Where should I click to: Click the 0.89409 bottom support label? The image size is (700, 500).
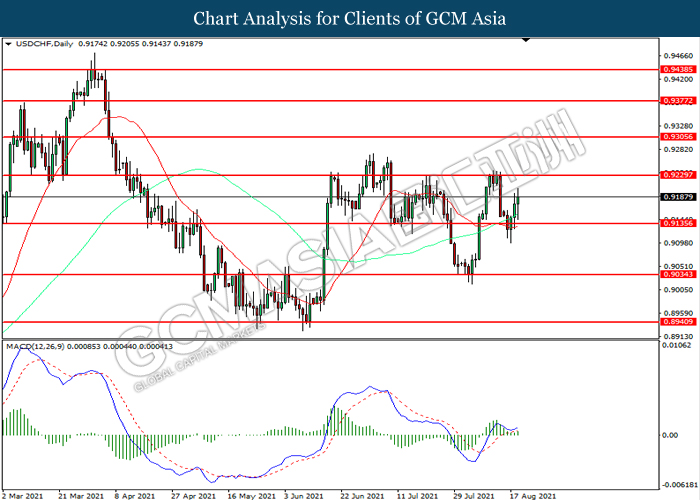click(x=678, y=322)
